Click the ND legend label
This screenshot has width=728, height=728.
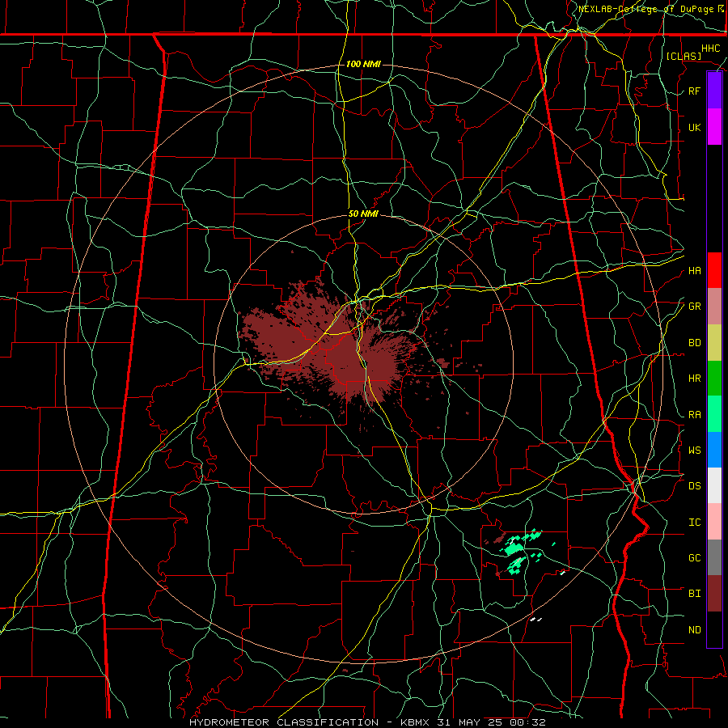click(694, 630)
